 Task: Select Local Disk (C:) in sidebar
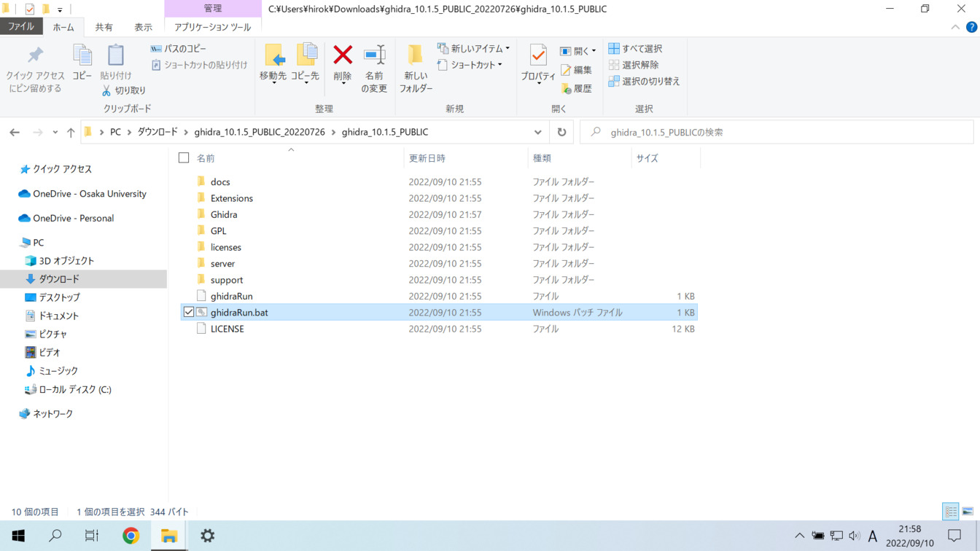[x=74, y=389]
